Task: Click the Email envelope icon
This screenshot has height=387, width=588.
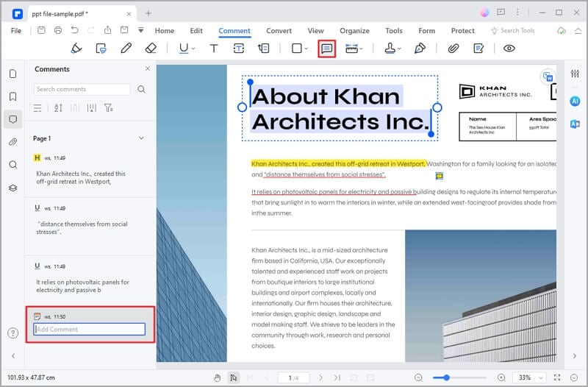Action: [x=124, y=30]
